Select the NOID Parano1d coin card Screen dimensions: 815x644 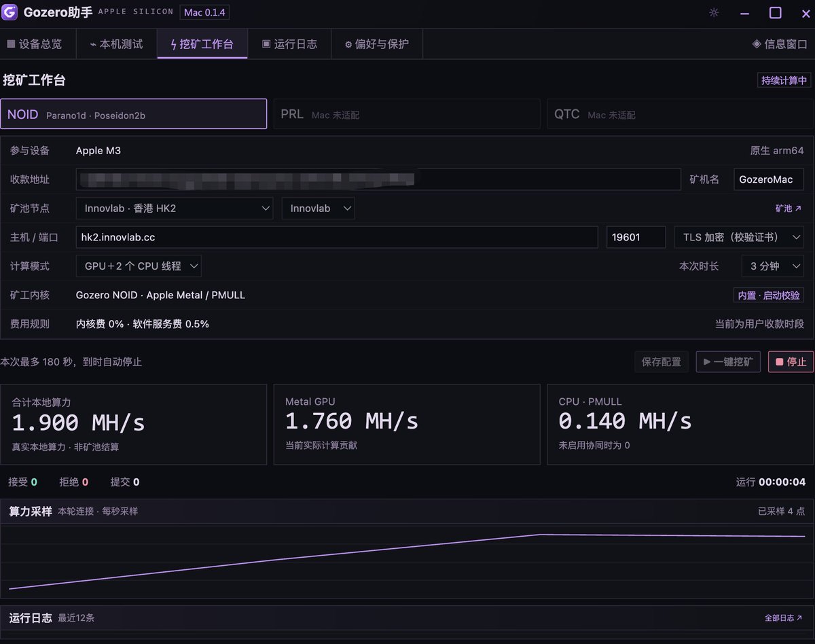click(x=134, y=114)
